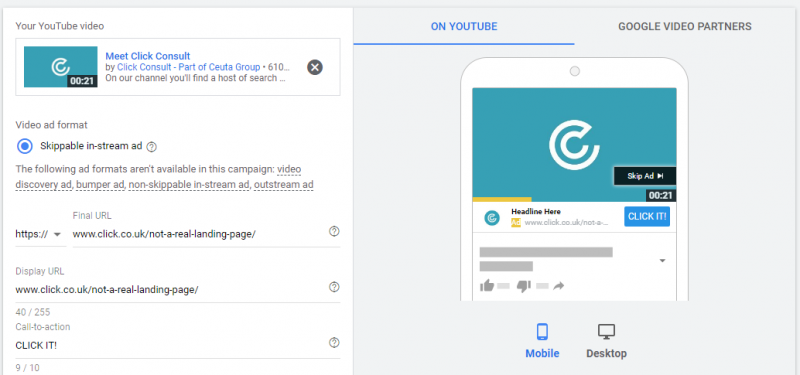Click the thumbs up icon in preview

487,286
